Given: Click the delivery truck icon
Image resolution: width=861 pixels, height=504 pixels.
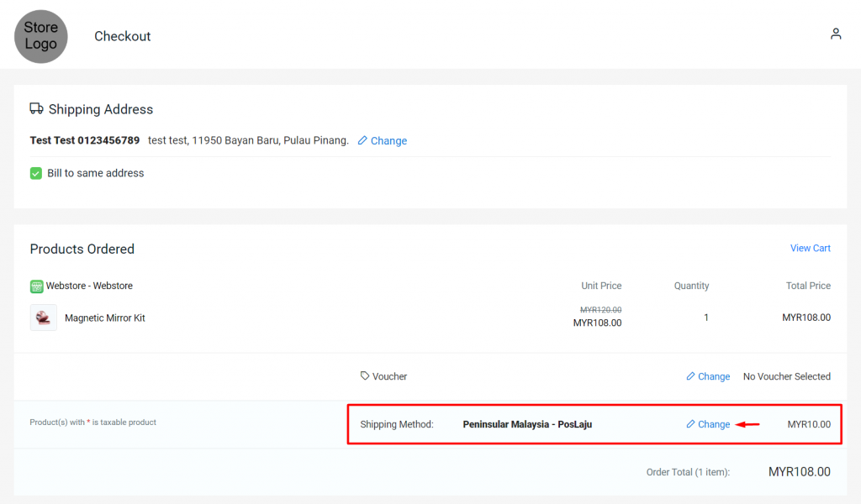Looking at the screenshot, I should pos(36,108).
